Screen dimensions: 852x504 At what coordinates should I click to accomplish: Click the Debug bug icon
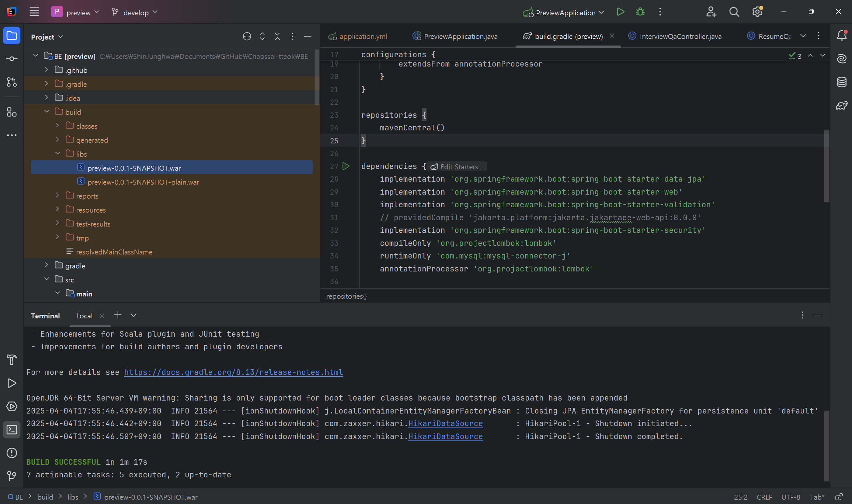tap(640, 12)
